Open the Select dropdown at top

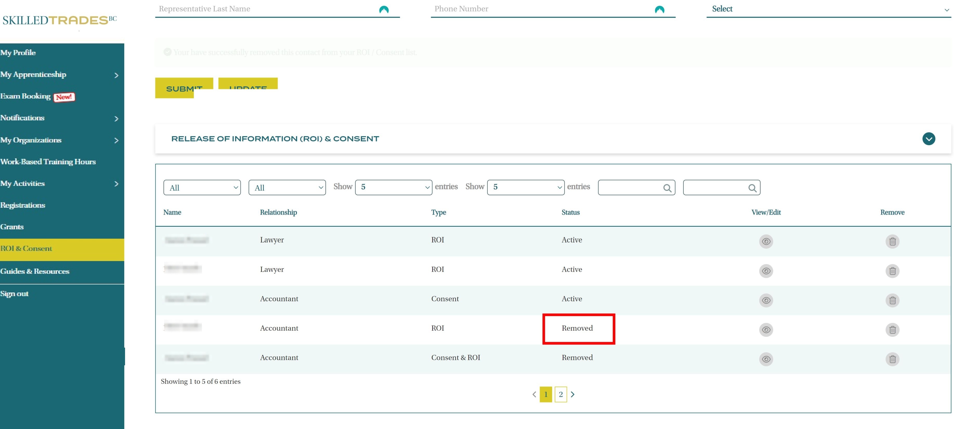[x=828, y=9]
